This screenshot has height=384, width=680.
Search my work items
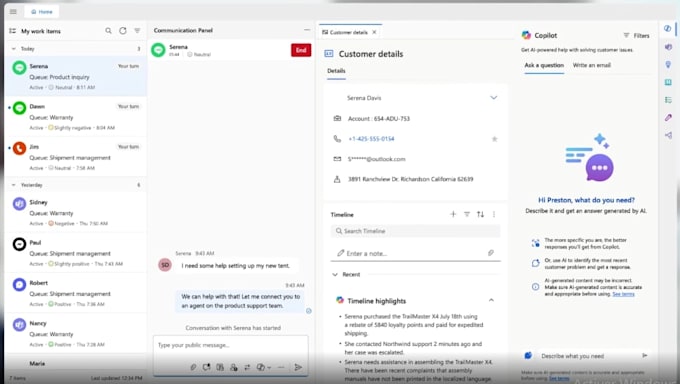tap(108, 31)
